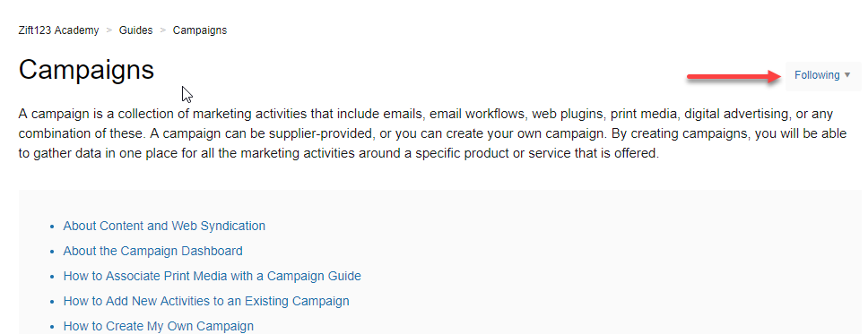Click bullet beside About Content and Web Syndication
Image resolution: width=868 pixels, height=334 pixels.
52,227
